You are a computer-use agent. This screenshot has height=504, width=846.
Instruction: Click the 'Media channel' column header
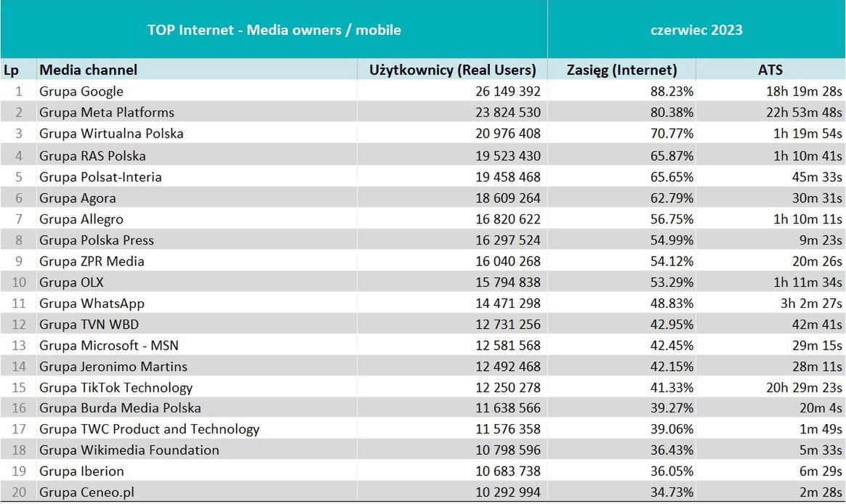(88, 70)
